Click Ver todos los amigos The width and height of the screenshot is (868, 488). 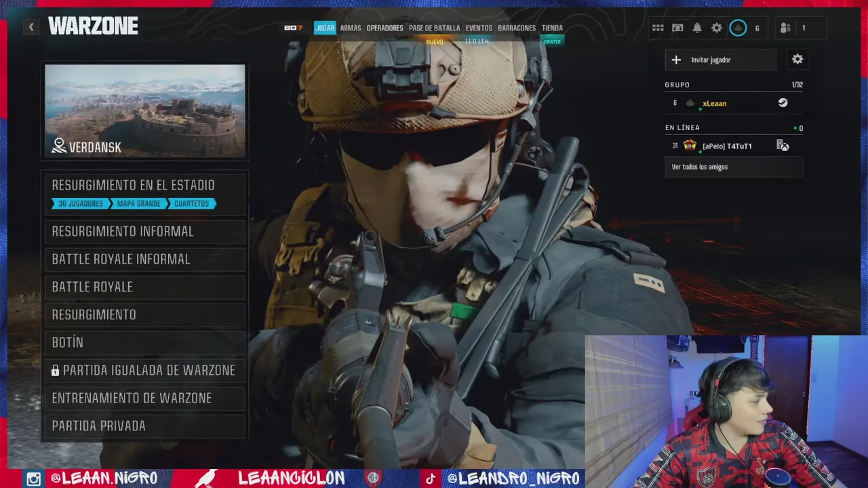[x=734, y=167]
